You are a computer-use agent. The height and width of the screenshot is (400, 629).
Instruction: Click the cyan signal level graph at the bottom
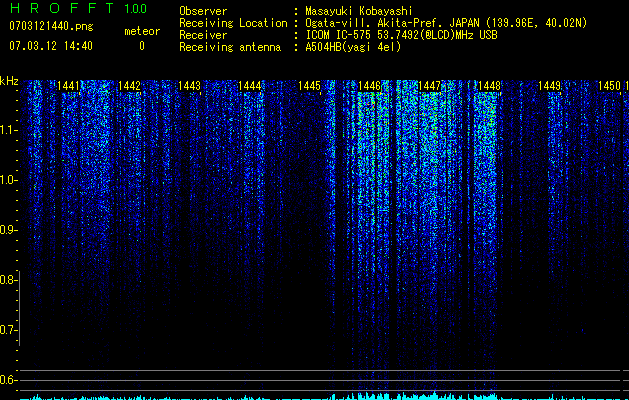tap(324, 396)
